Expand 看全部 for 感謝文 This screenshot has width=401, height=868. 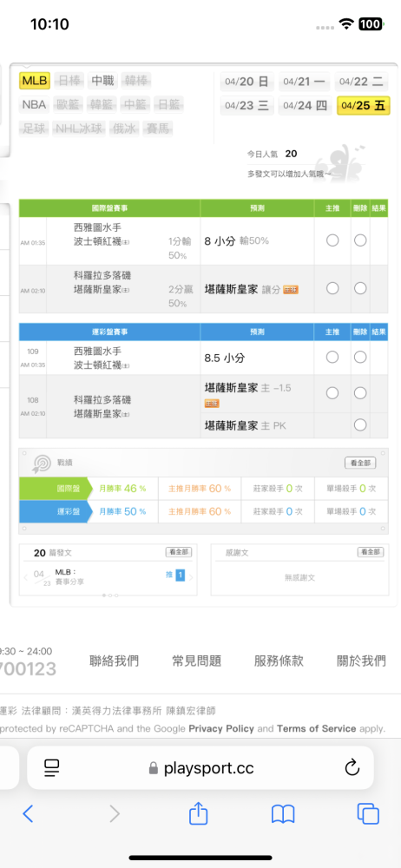point(371,552)
